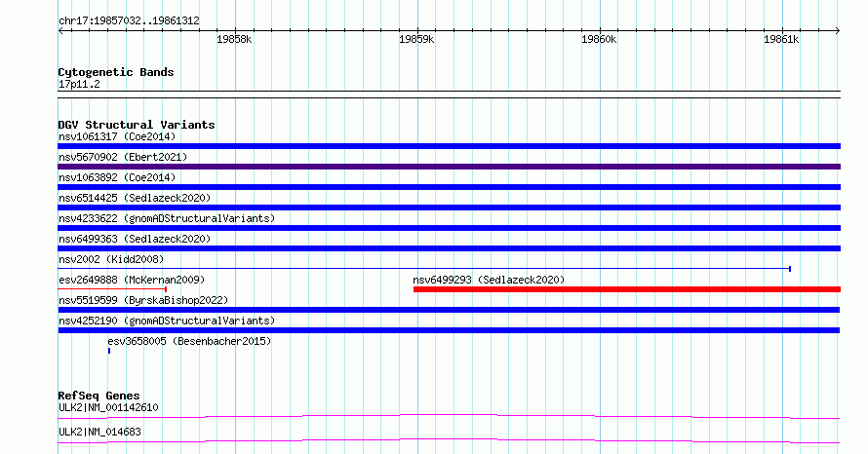Open nsv4233622 (gnomADStructuralVariants) label

[x=167, y=218]
